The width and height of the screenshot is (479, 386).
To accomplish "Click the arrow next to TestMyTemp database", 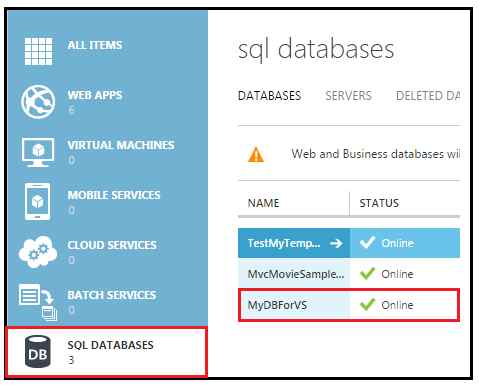I will tap(336, 243).
